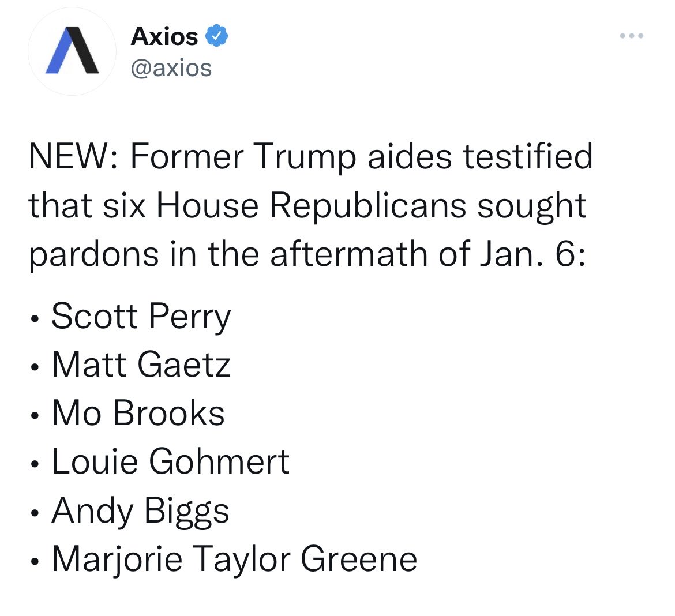The width and height of the screenshot is (675, 616).
Task: Click the Axios logo profile picture
Action: [x=72, y=52]
